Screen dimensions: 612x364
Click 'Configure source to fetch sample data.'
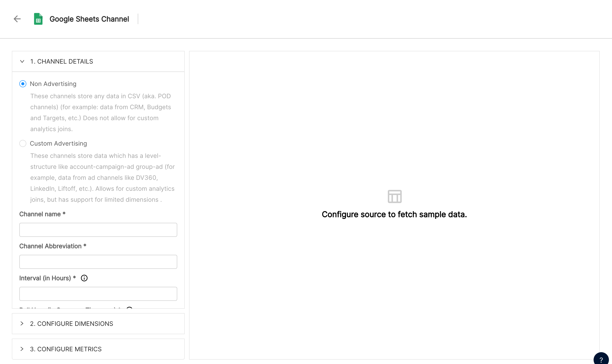(x=394, y=214)
